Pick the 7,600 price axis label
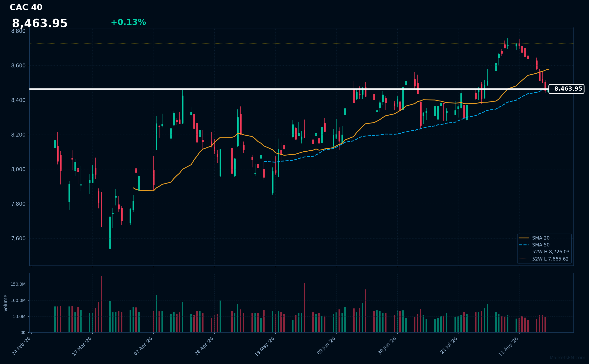This screenshot has width=589, height=364. pyautogui.click(x=18, y=239)
